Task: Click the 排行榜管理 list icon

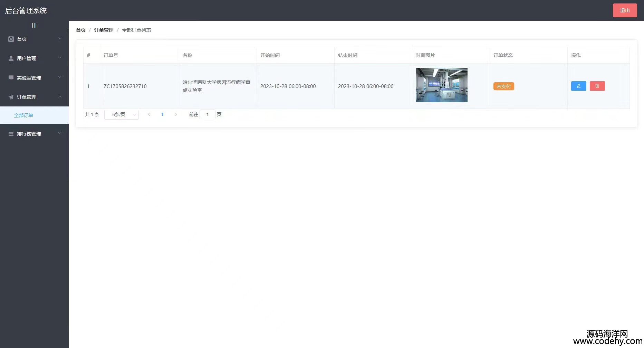Action: click(x=11, y=134)
